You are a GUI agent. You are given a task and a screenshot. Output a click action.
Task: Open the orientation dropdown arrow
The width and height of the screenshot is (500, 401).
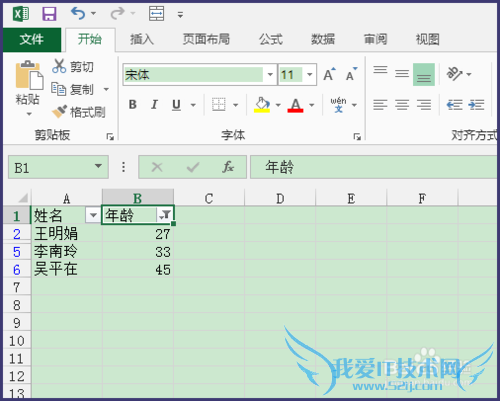tap(469, 75)
